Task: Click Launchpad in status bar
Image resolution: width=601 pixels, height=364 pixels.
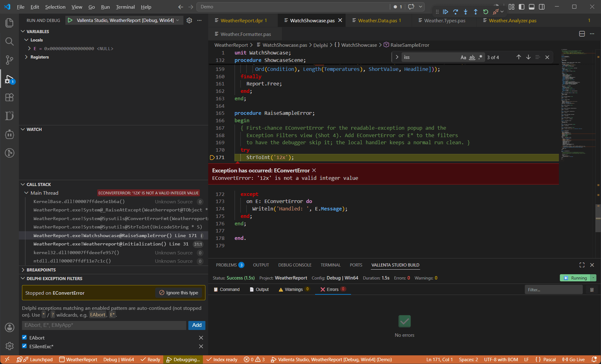Action: 38,360
